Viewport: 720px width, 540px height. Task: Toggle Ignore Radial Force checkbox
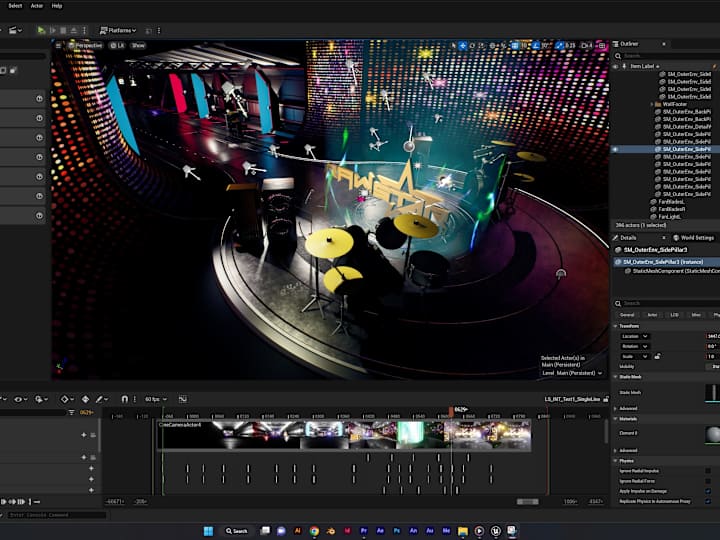click(708, 481)
